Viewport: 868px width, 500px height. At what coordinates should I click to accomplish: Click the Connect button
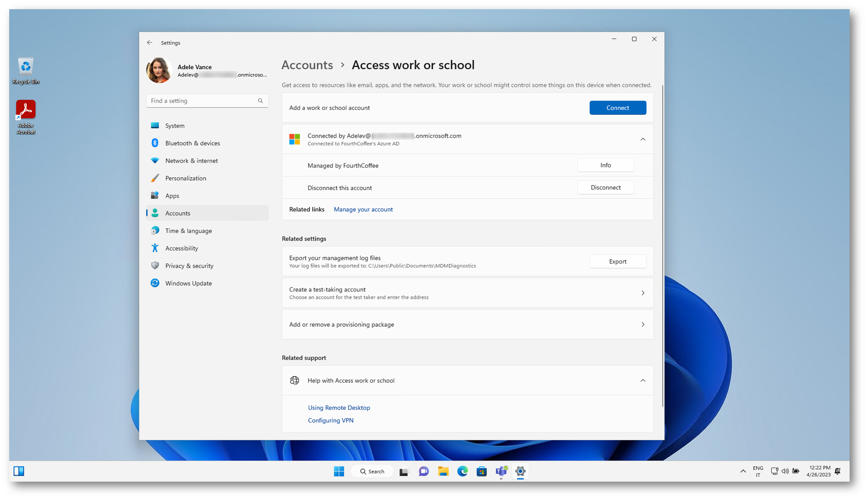pyautogui.click(x=617, y=108)
